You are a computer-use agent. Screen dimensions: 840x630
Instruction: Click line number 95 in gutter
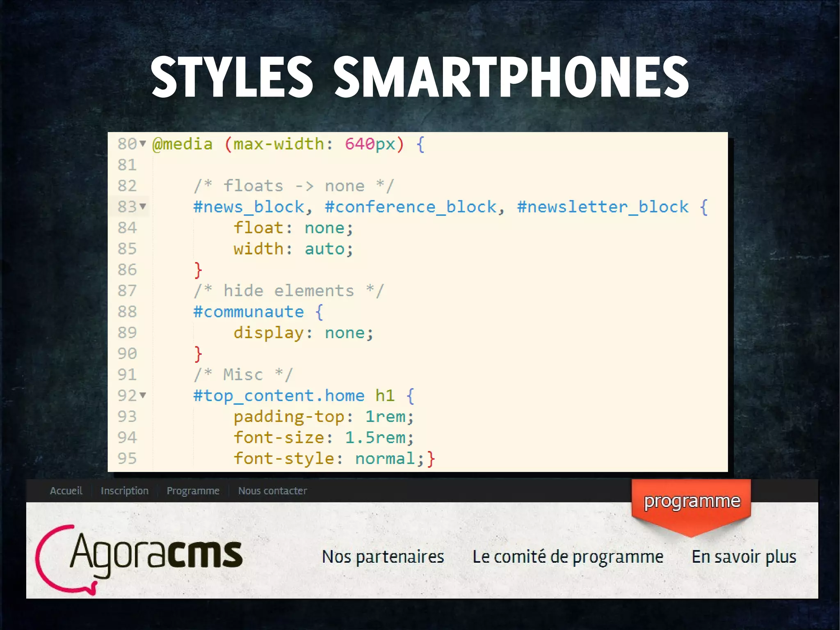tap(127, 458)
